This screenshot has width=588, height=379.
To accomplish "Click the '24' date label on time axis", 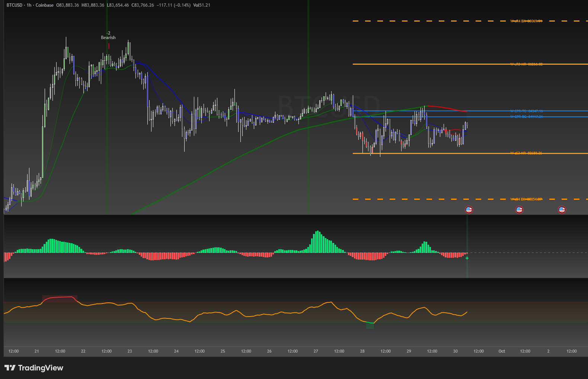I will coord(176,351).
